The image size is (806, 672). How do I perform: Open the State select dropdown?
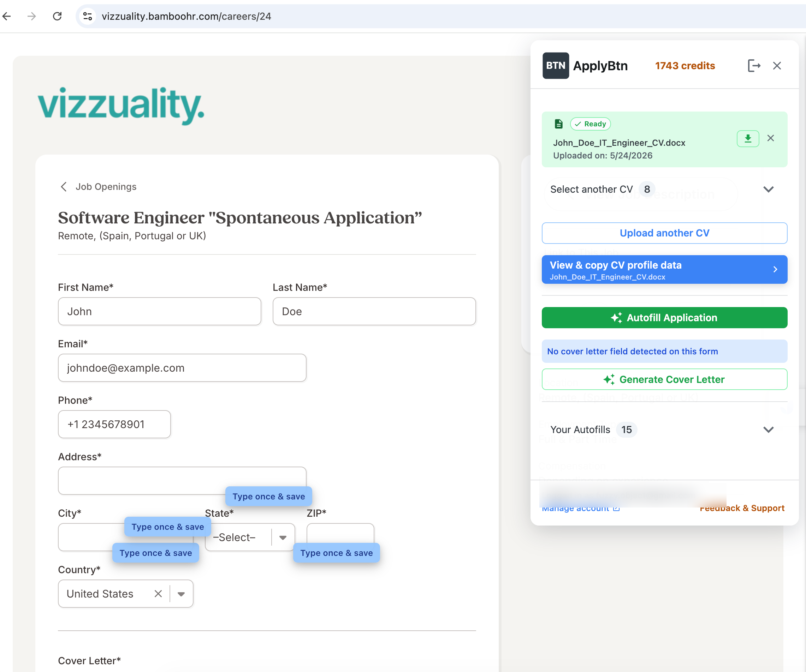(x=250, y=538)
